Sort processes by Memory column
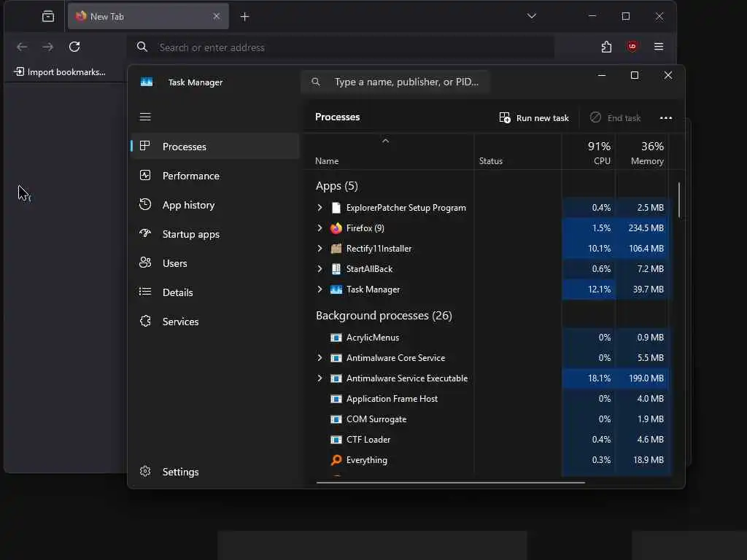Screen dimensions: 747x560 point(642,152)
